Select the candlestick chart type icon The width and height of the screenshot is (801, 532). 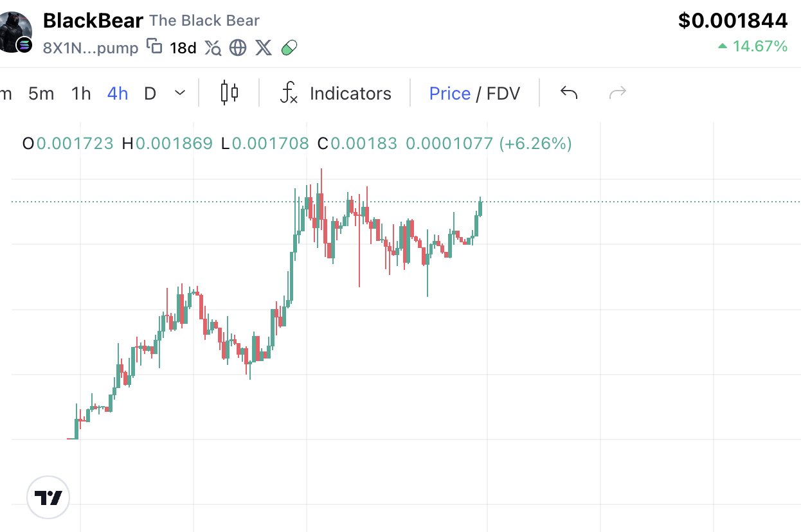pyautogui.click(x=230, y=93)
